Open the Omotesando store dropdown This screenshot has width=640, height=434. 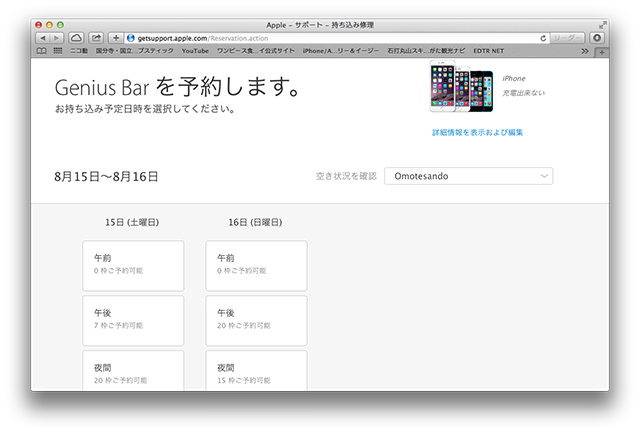[469, 176]
